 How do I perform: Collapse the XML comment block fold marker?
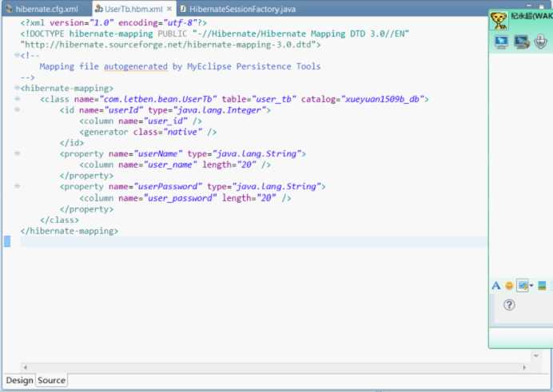coord(17,55)
